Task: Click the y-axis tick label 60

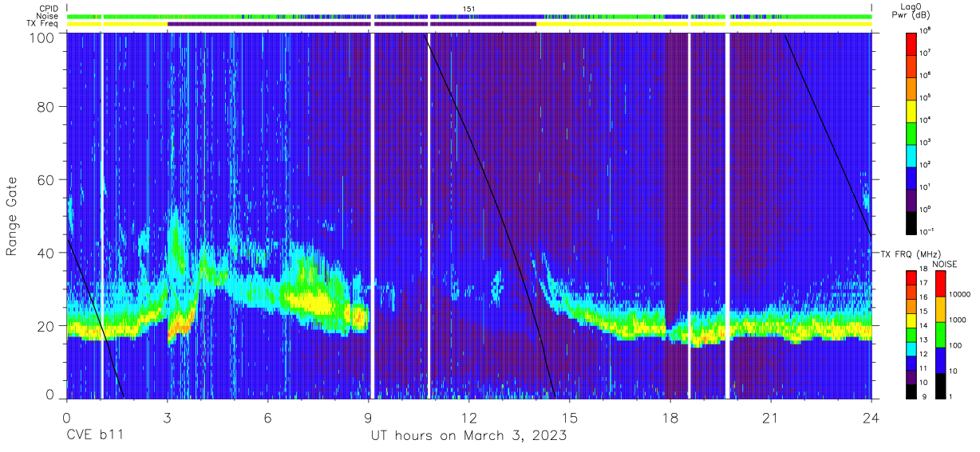Action: [44, 180]
